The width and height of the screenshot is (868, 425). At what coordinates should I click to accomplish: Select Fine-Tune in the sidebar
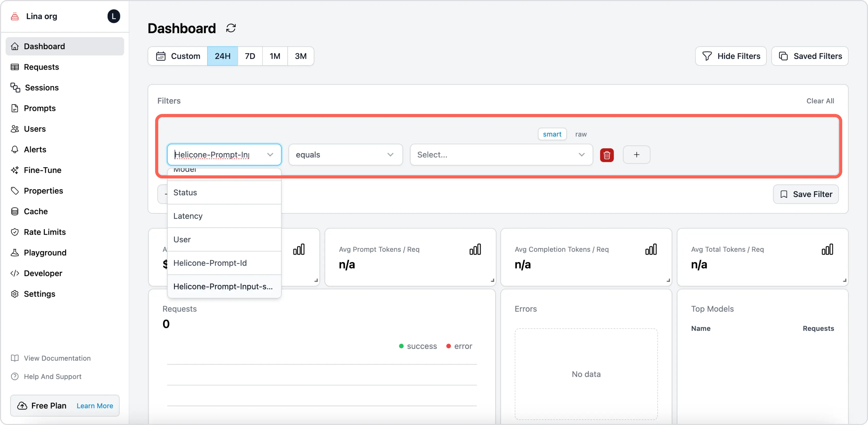43,170
